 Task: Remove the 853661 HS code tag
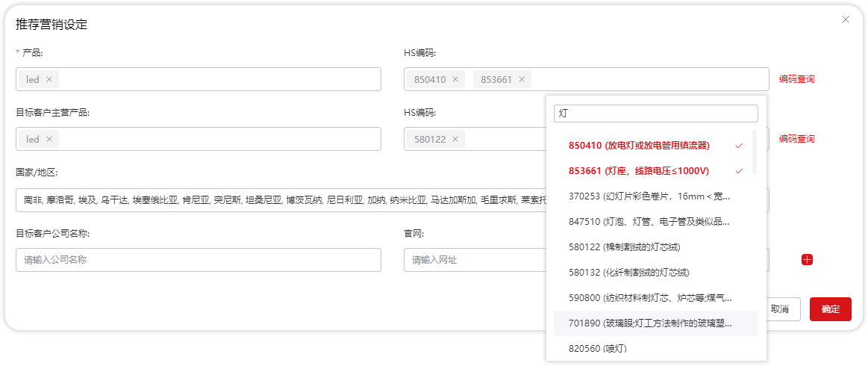pos(522,79)
